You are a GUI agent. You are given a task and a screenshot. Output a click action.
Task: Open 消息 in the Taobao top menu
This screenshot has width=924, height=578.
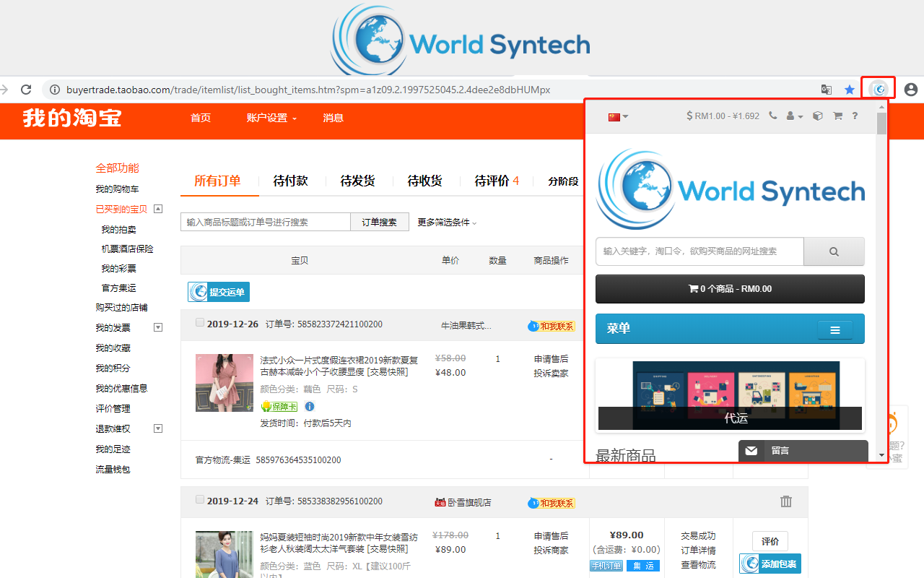(x=334, y=118)
